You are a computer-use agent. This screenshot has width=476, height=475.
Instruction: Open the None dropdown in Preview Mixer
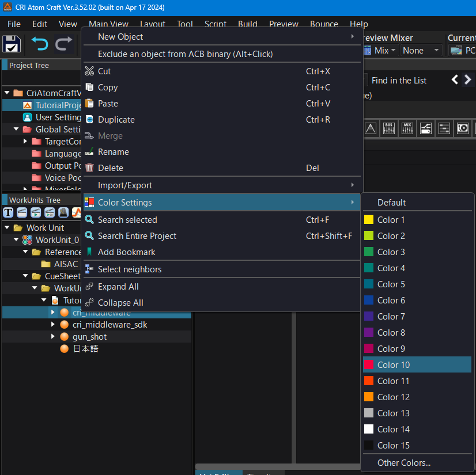421,51
